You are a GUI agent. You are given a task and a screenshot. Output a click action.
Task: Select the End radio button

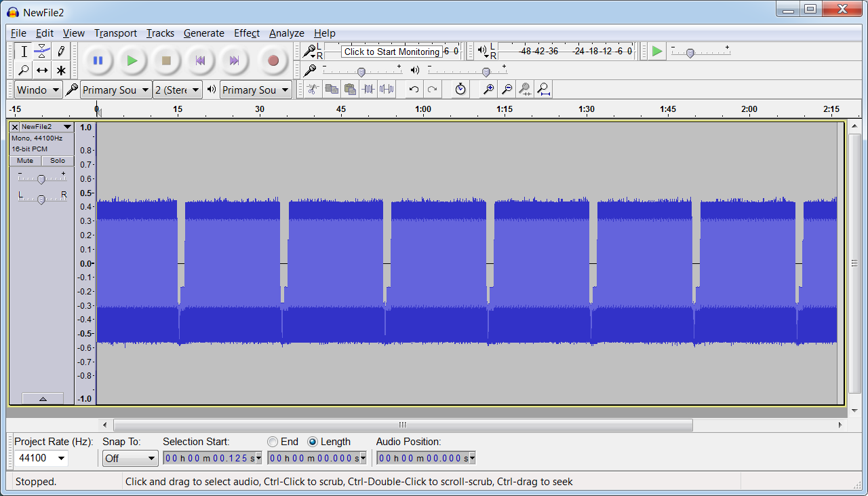[x=273, y=442]
